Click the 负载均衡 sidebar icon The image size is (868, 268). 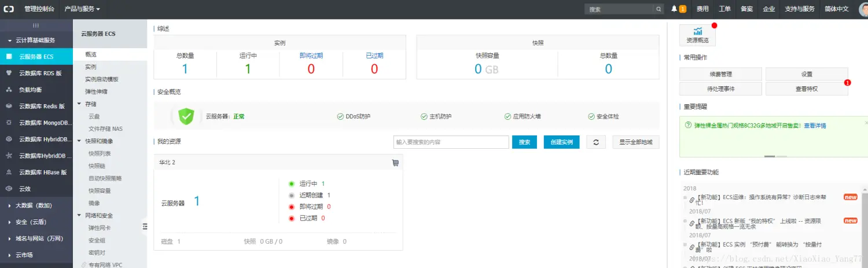coord(9,90)
